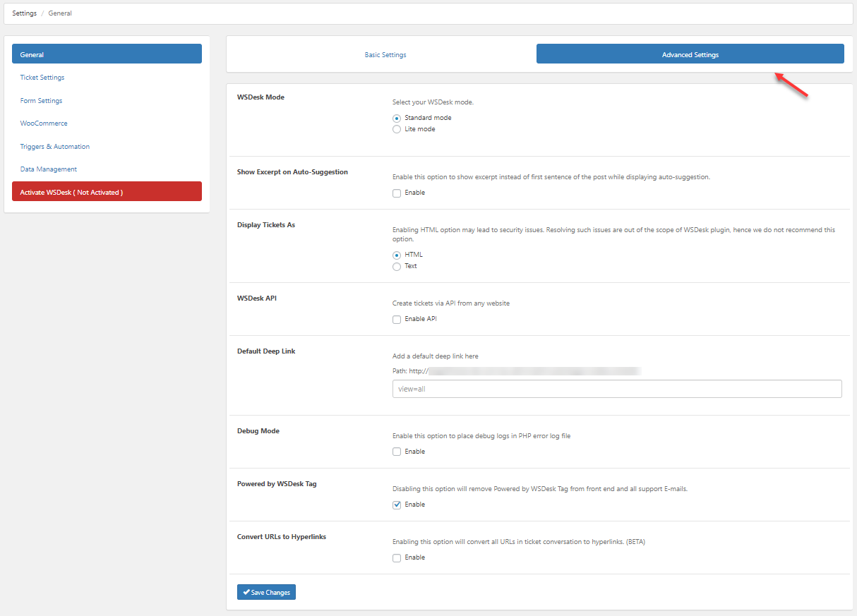Choose HTML for Display Tickets As
This screenshot has width=857, height=616.
(x=397, y=255)
